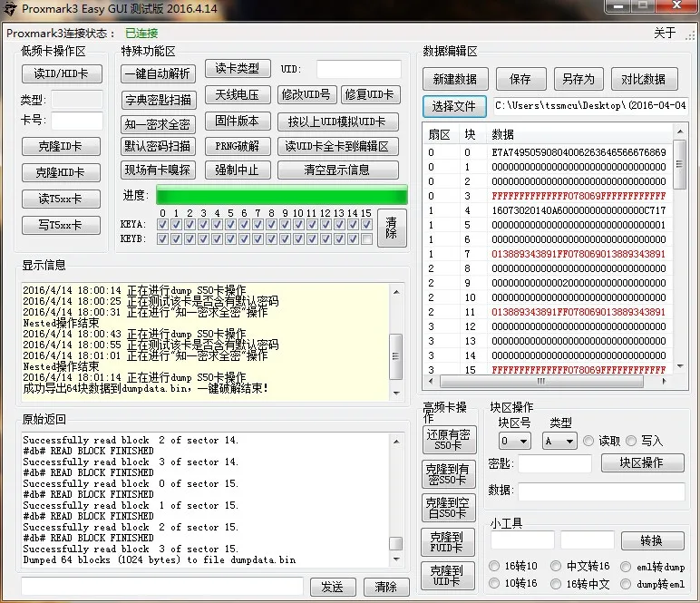
Task: Click the 清除 button beside key checkboxes
Action: click(x=392, y=229)
